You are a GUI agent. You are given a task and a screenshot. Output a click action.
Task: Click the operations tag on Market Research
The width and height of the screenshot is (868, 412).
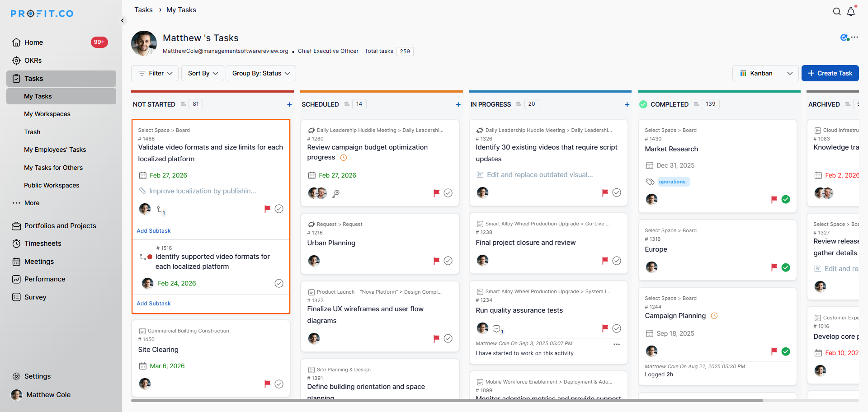pos(672,182)
